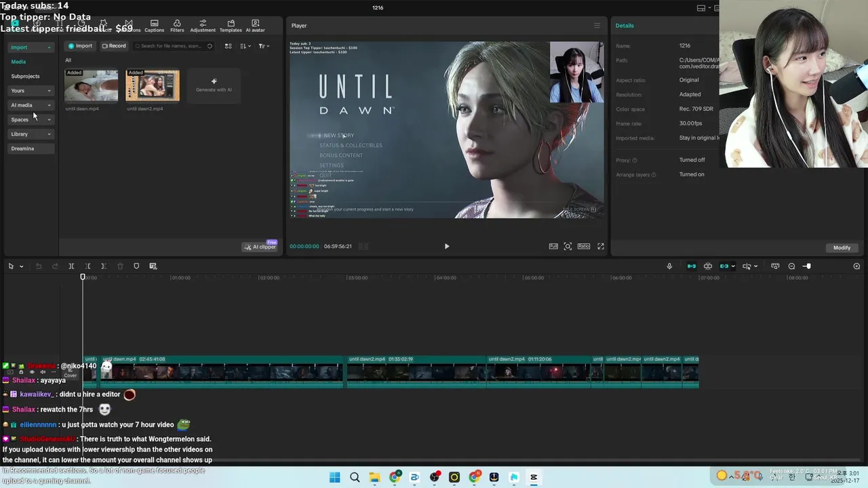Select the until dawn.mp4 thumbnail
The image size is (868, 488).
(91, 85)
